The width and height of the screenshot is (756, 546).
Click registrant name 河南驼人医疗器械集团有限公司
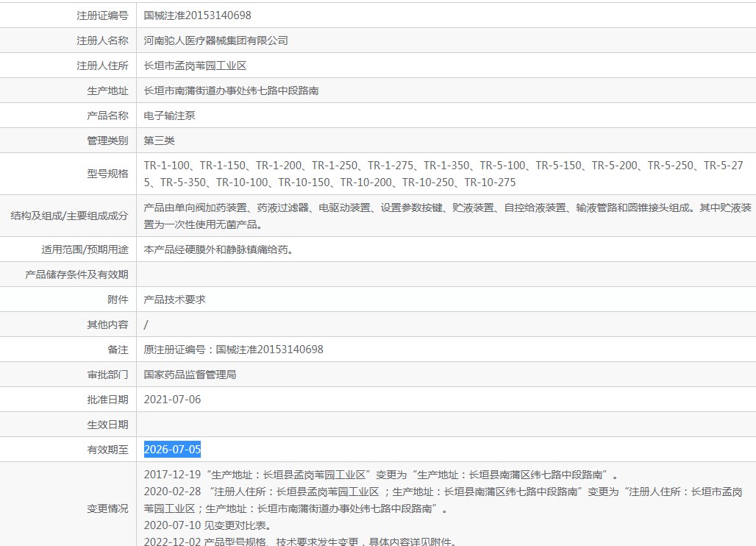215,40
